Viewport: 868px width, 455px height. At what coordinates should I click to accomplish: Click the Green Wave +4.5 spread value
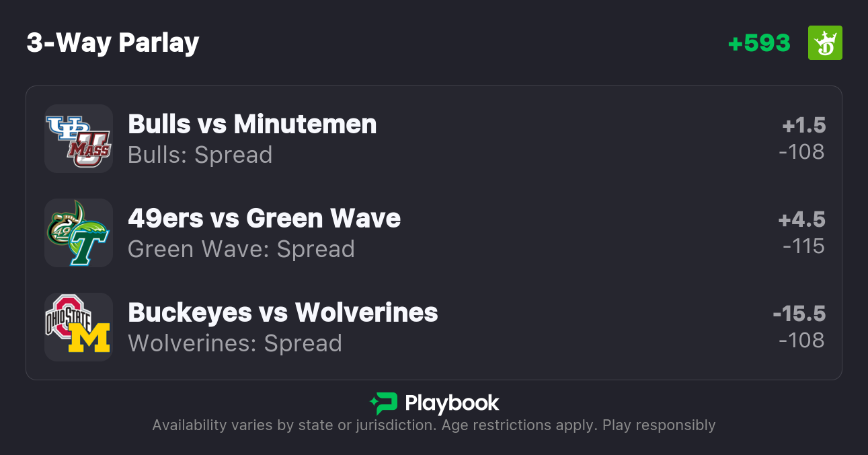pos(801,219)
